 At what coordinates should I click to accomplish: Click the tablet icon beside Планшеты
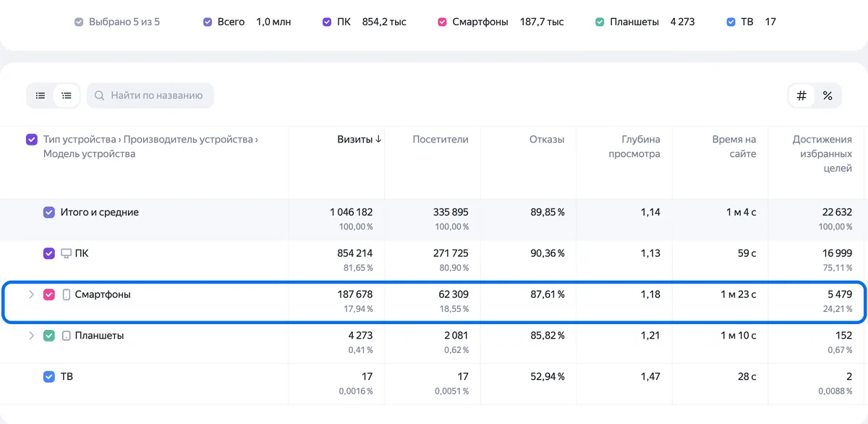66,336
